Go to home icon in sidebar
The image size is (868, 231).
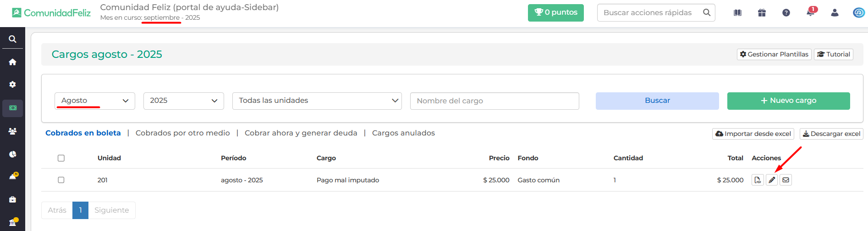12,62
